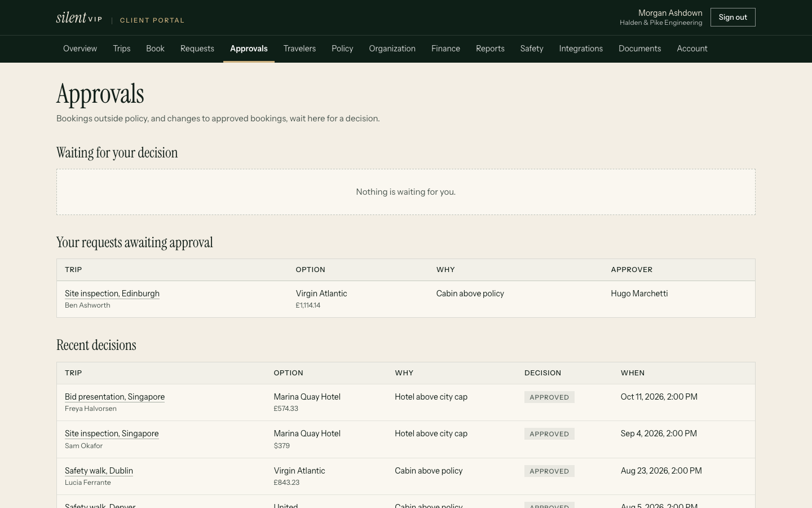Click the Silent VIP logo
This screenshot has width=812, height=508.
tap(79, 17)
